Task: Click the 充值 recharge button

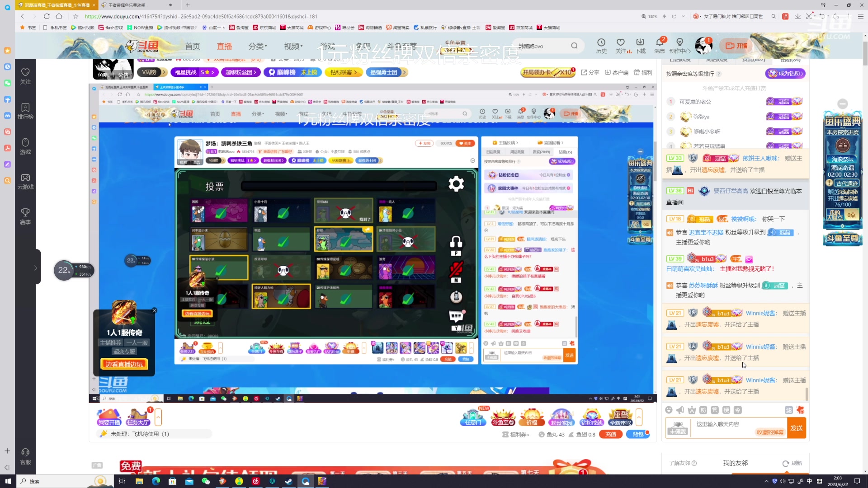Action: tap(611, 434)
